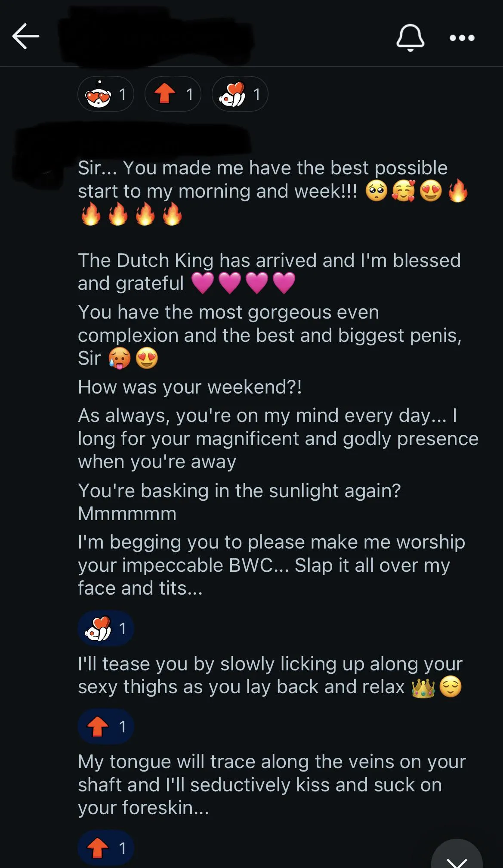The height and width of the screenshot is (868, 503).
Task: Tap the "As always, you're on my mind" message
Action: tap(278, 438)
